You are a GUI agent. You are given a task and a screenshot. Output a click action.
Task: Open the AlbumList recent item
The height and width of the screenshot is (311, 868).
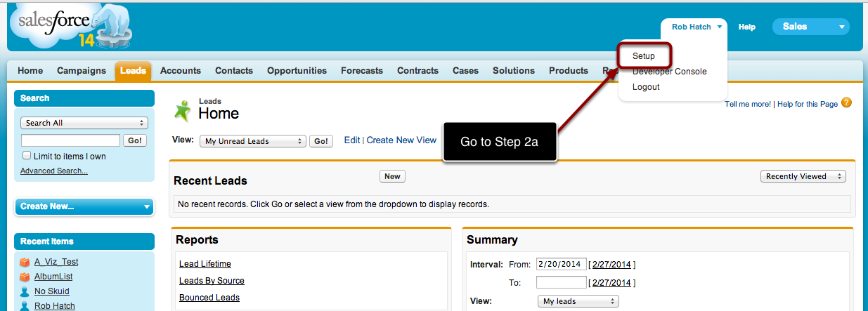pyautogui.click(x=53, y=277)
